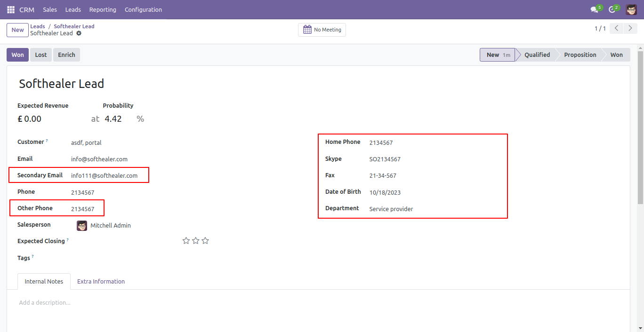This screenshot has width=644, height=332.
Task: Set priority to third star
Action: click(x=205, y=241)
